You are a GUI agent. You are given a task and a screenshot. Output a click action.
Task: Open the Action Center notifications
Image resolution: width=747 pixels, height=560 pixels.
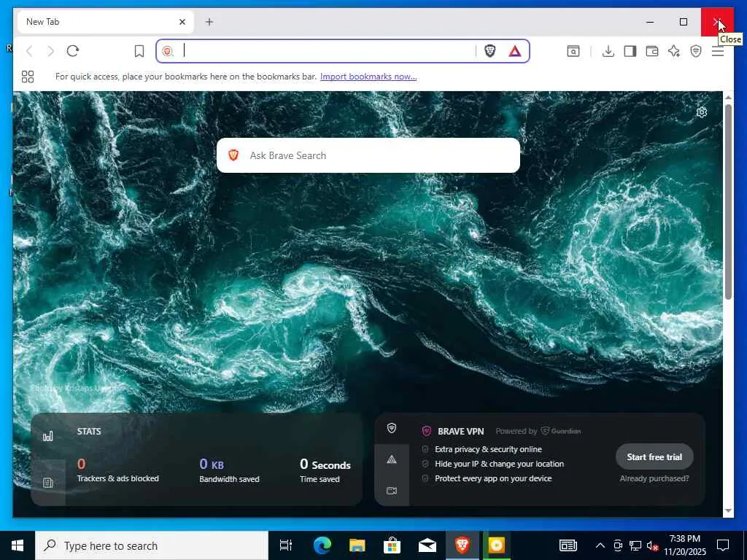tap(723, 545)
